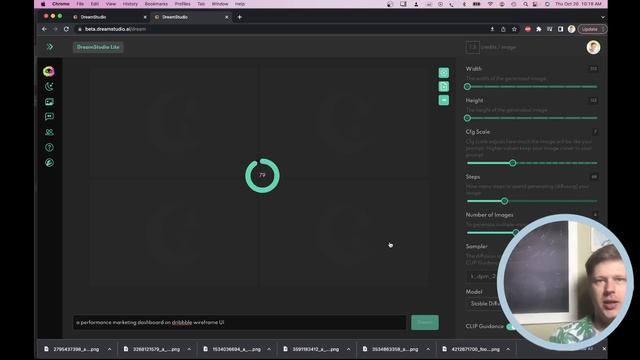Expand options for 1534036694_a download
Viewport: 640px width, 360px height.
point(269,349)
